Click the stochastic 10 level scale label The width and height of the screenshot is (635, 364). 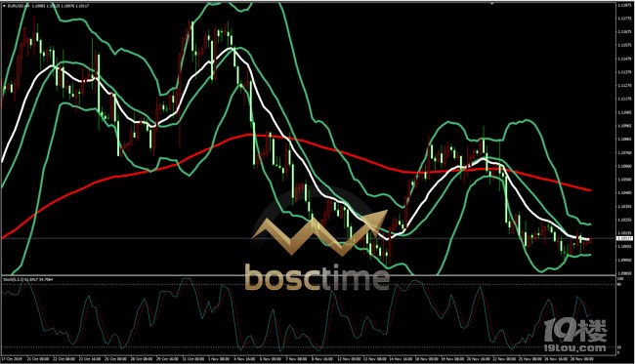click(619, 347)
